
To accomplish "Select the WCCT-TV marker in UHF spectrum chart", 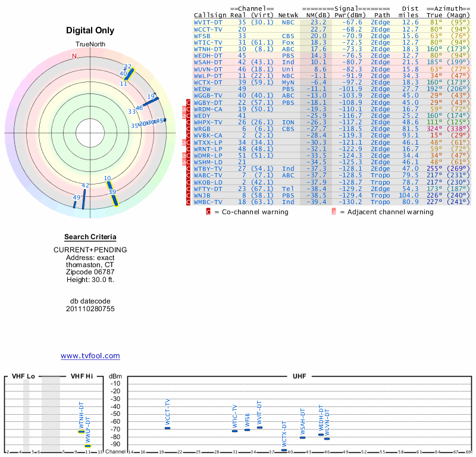I will coord(167,428).
